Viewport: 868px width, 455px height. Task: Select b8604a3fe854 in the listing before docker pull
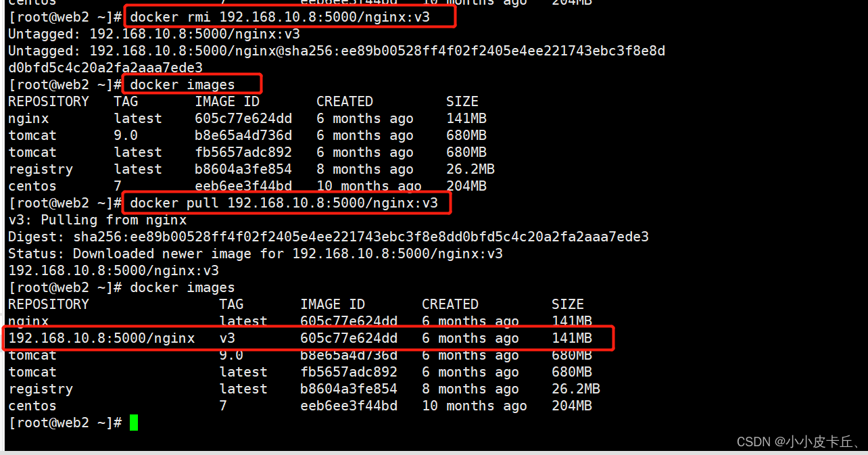pos(243,169)
